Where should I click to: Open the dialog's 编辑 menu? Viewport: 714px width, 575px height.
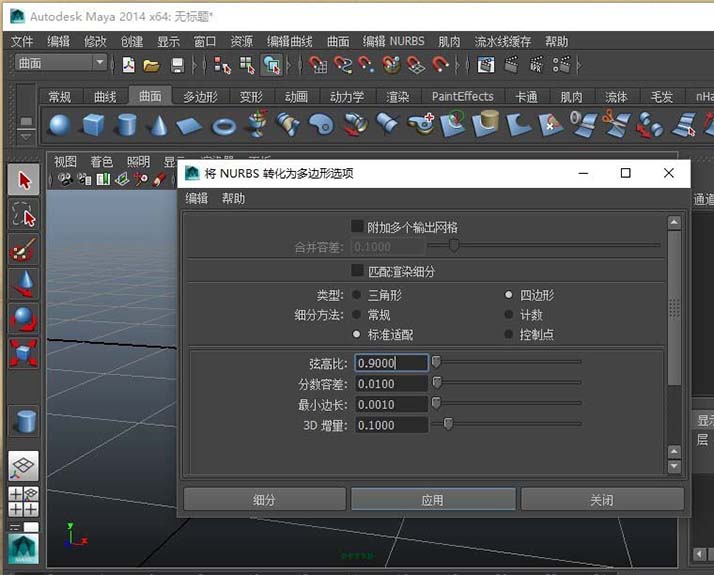coord(197,199)
